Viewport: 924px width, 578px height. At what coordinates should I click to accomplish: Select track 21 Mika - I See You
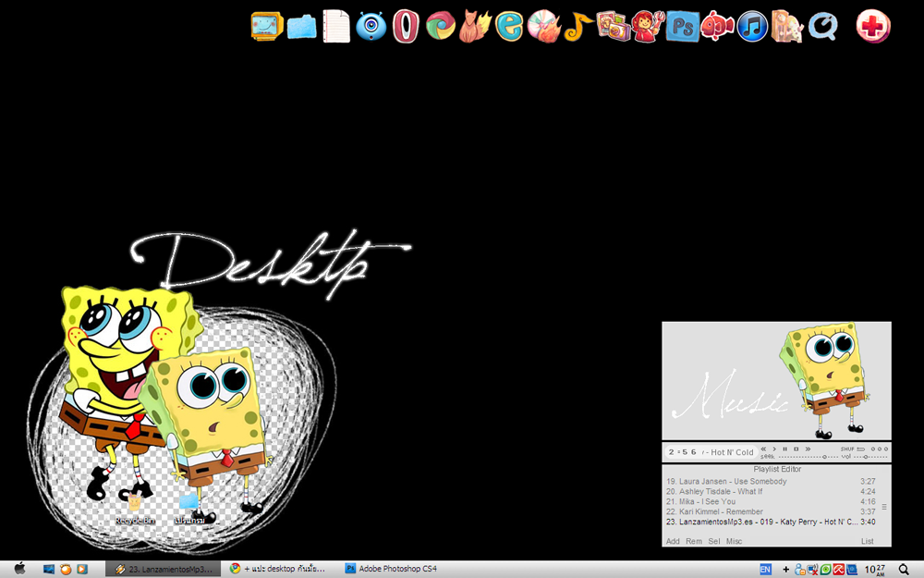coord(771,501)
